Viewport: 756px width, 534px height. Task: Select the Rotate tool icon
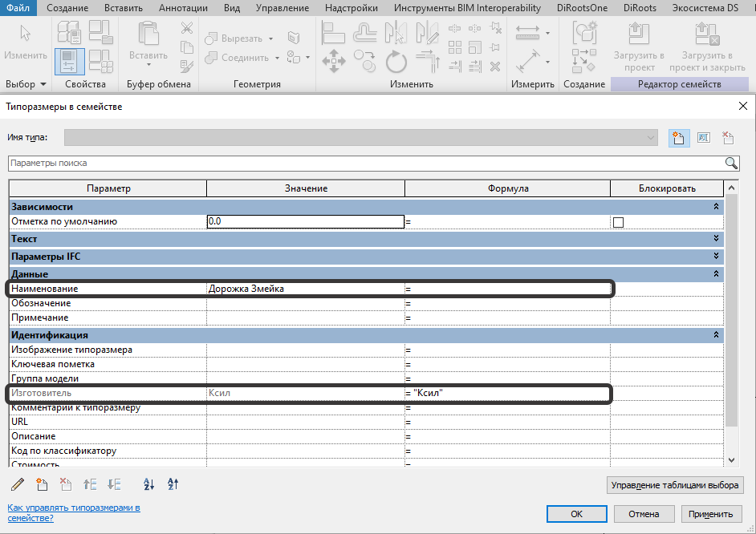coord(396,62)
